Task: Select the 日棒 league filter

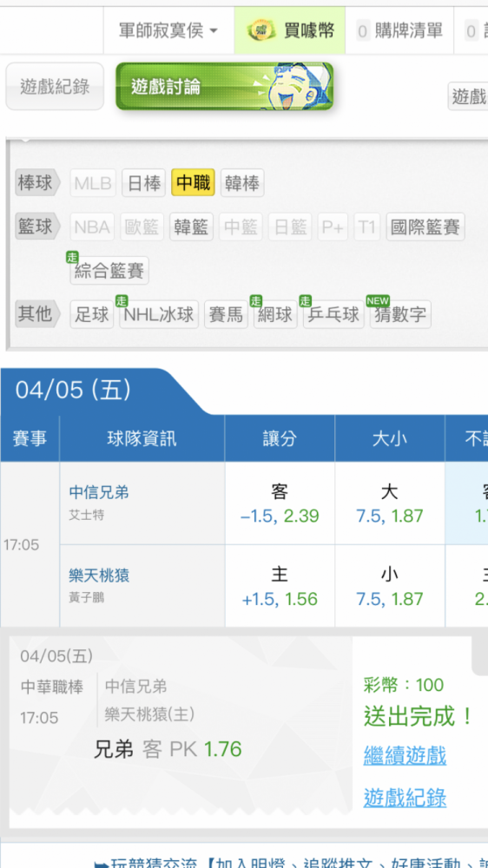Action: (x=144, y=182)
